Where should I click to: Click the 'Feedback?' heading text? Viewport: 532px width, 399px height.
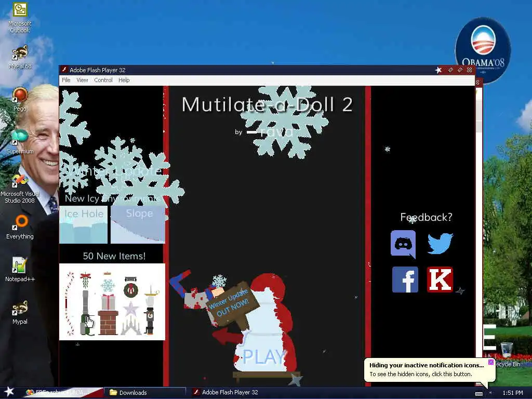pos(426,217)
